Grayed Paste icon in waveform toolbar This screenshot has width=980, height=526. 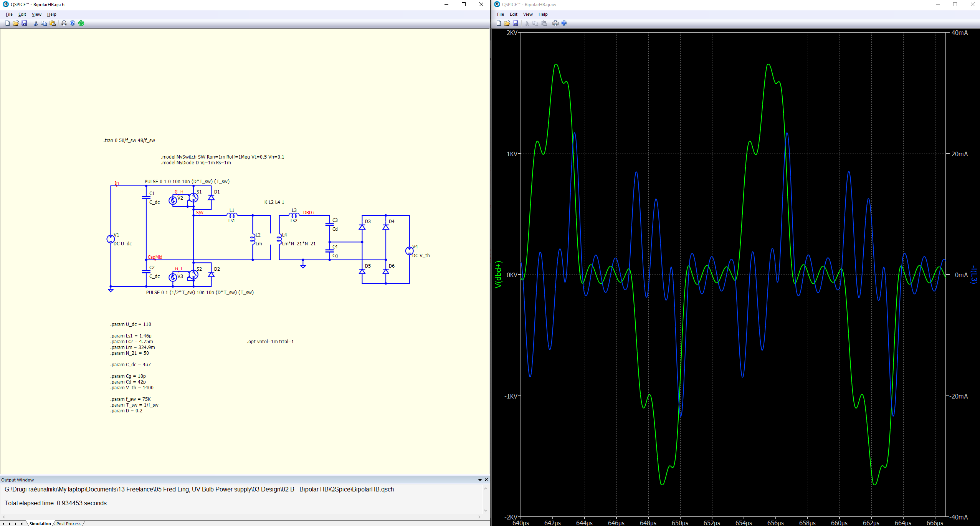tap(544, 23)
